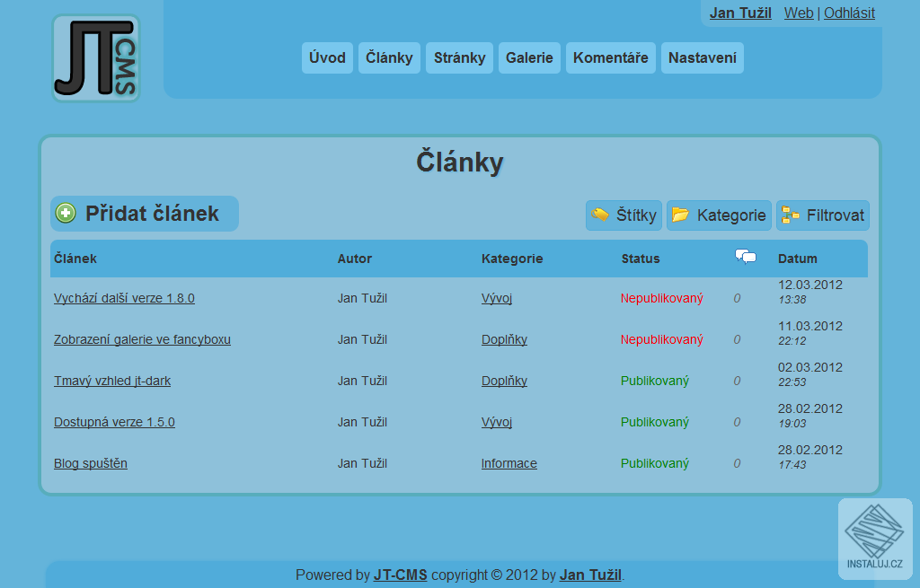Click Publikovaný status of jt-dark article
Image resolution: width=920 pixels, height=588 pixels.
pyautogui.click(x=655, y=381)
